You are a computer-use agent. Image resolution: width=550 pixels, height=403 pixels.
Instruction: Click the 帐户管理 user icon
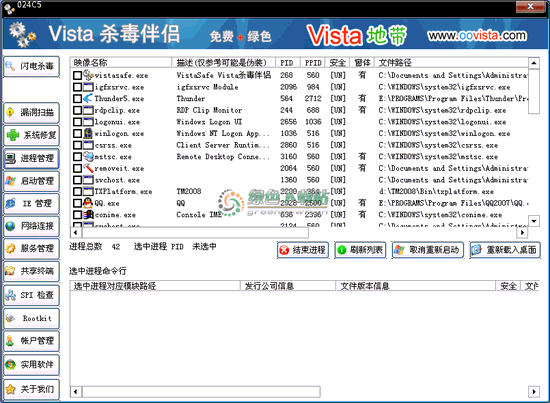[11, 341]
